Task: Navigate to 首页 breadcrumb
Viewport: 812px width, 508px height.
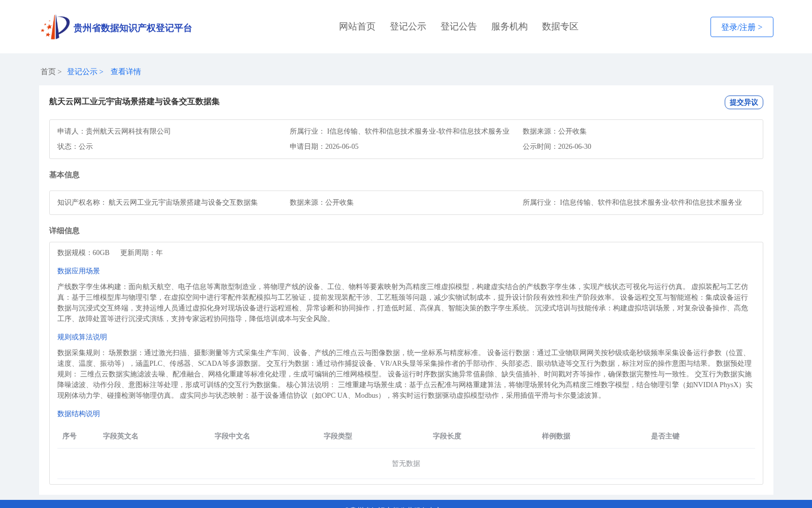Action: (48, 72)
